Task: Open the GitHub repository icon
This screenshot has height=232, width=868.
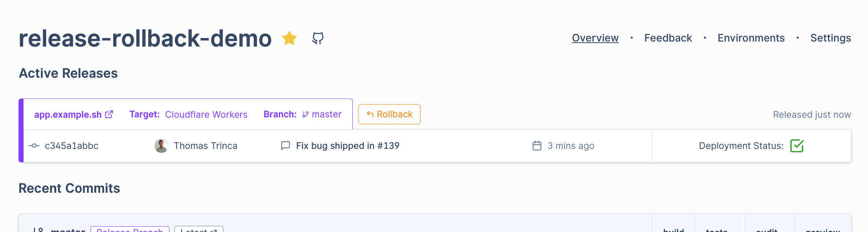Action: (318, 38)
